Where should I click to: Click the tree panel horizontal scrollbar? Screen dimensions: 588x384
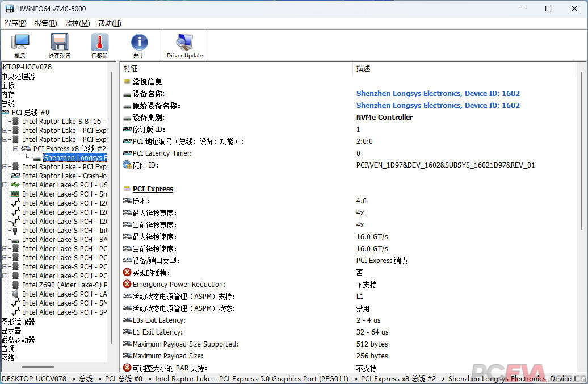38,367
